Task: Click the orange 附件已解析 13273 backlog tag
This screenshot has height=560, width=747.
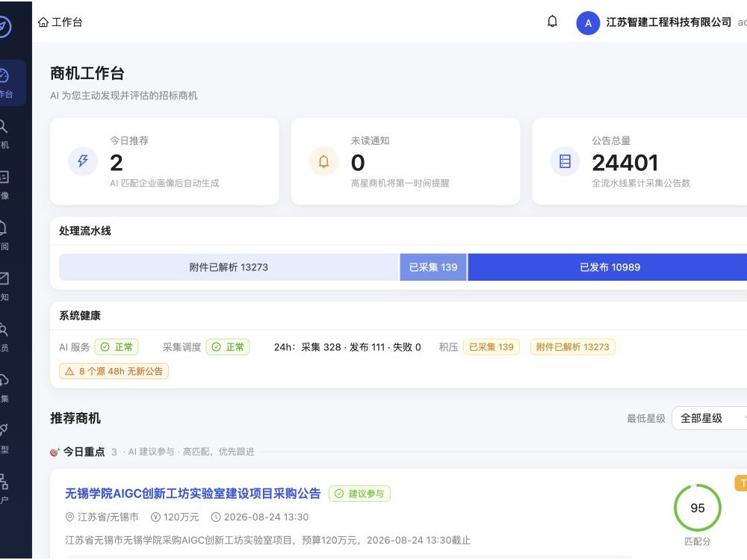Action: click(x=573, y=347)
